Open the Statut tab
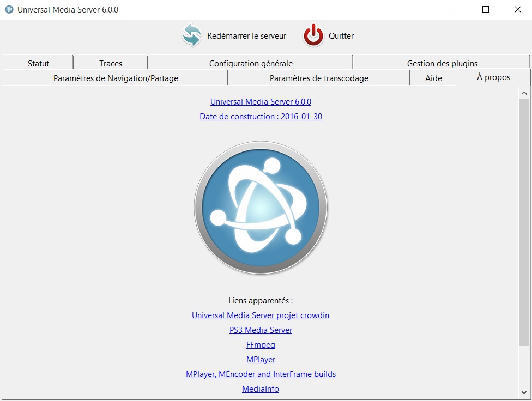This screenshot has height=401, width=532. [x=38, y=63]
